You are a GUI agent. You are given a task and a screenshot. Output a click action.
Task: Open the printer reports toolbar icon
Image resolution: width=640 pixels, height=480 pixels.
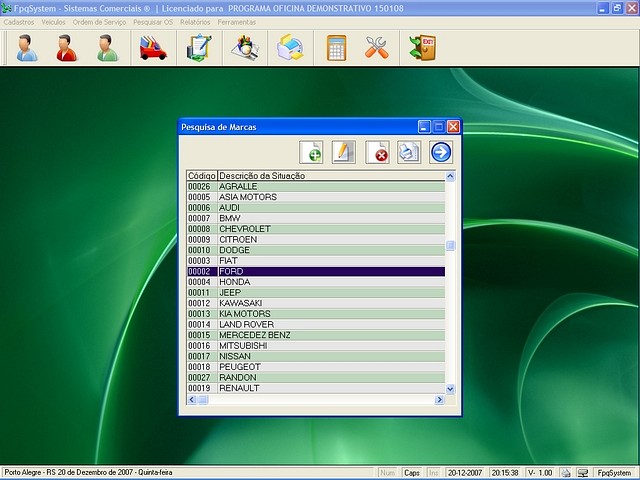(290, 48)
